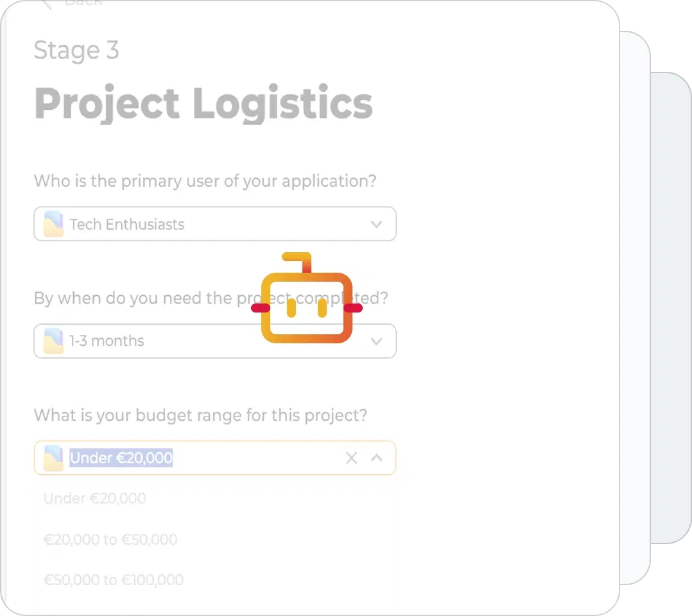The height and width of the screenshot is (616, 692).
Task: Click the Back arrow icon at top
Action: click(x=46, y=4)
